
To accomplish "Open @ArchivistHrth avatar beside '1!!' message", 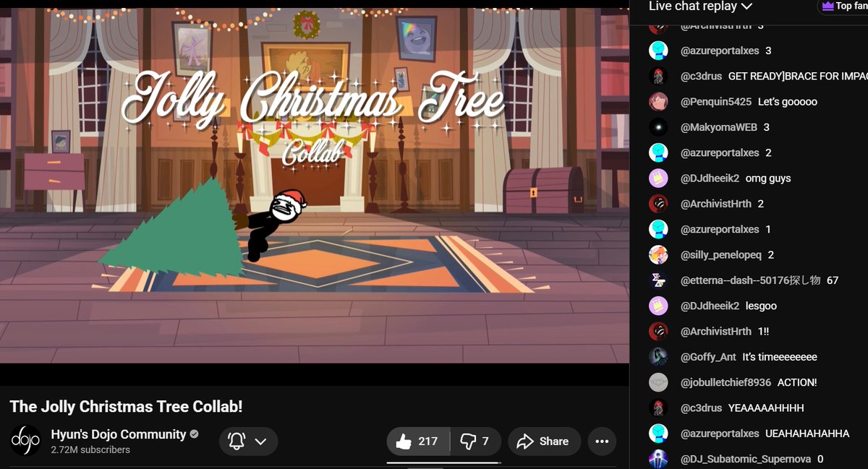I will 658,332.
